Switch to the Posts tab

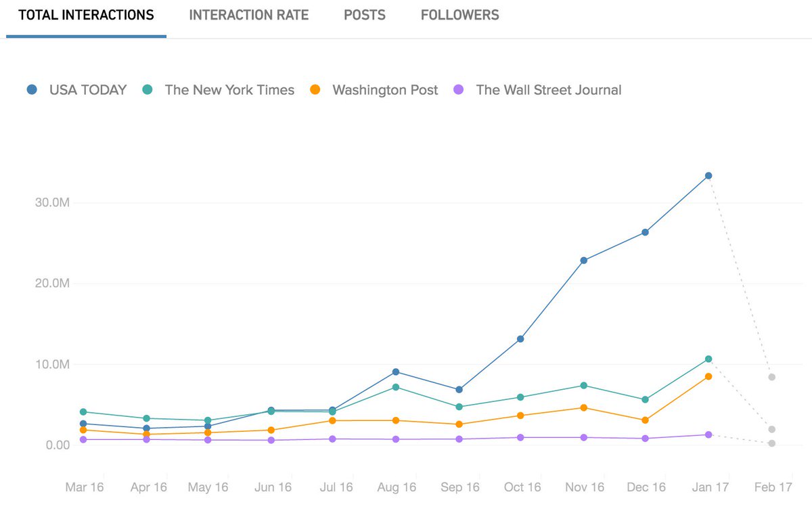365,15
